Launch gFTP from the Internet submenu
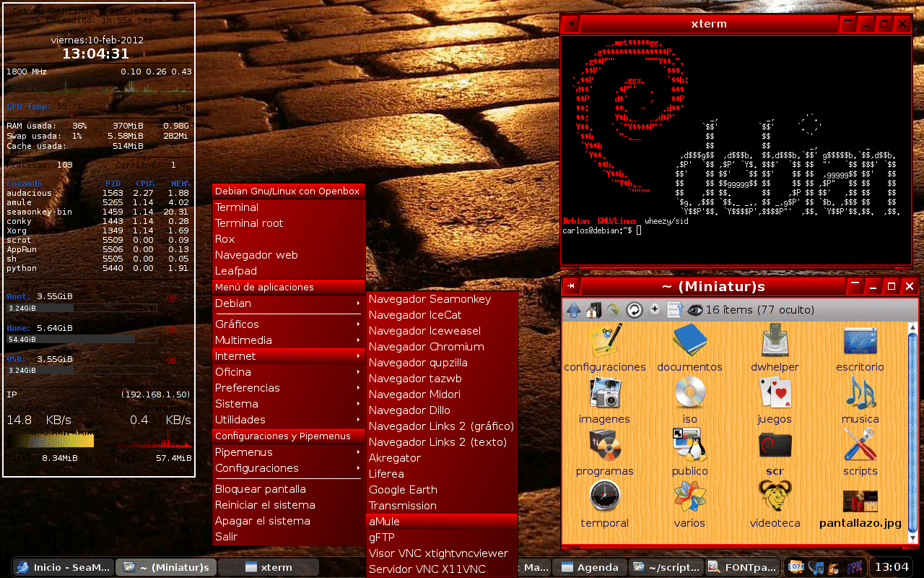This screenshot has height=578, width=924. pos(443,538)
